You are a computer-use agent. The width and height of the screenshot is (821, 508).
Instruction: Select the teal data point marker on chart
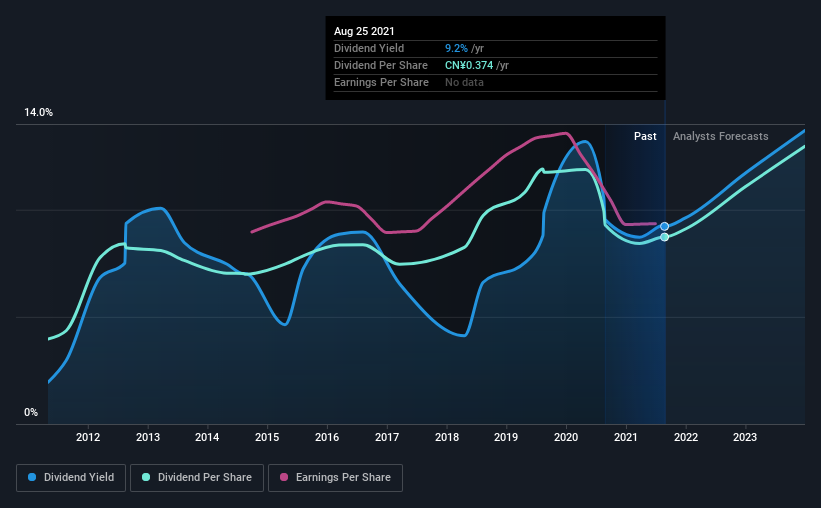[x=664, y=237]
